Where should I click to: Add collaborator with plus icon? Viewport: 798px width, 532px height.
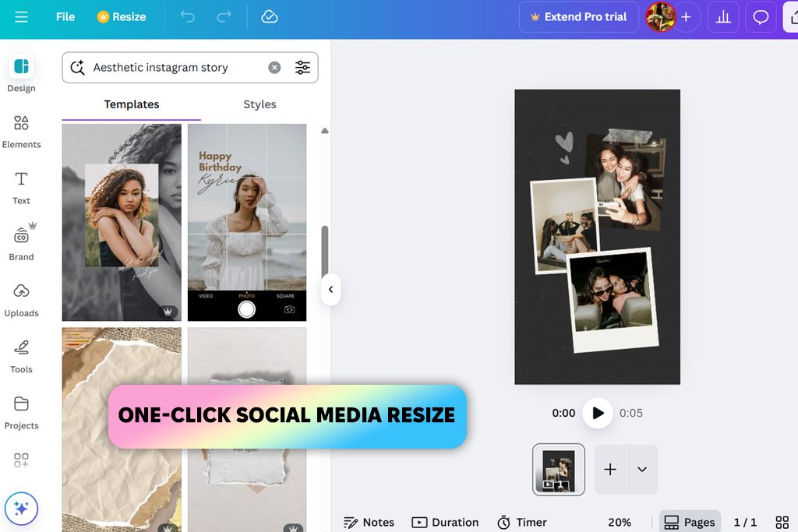point(687,17)
